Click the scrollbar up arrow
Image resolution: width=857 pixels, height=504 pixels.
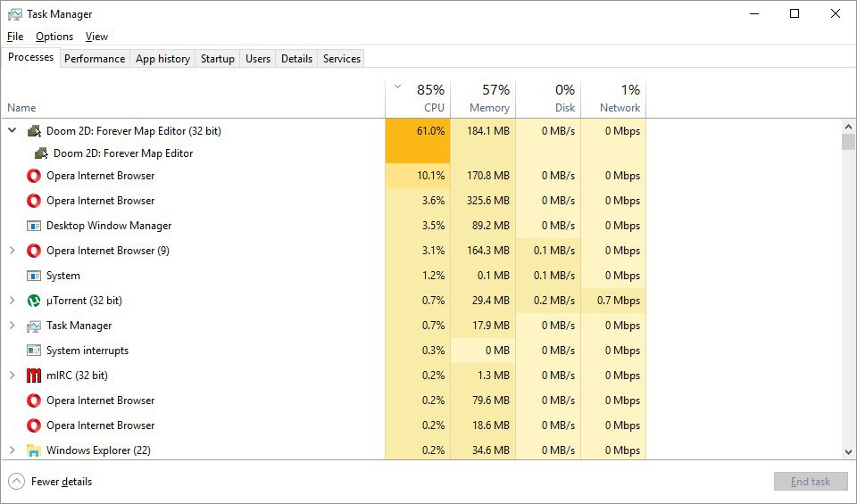[848, 127]
